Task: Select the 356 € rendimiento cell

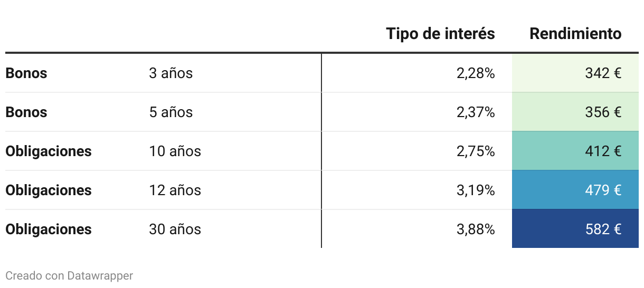Action: (x=575, y=112)
